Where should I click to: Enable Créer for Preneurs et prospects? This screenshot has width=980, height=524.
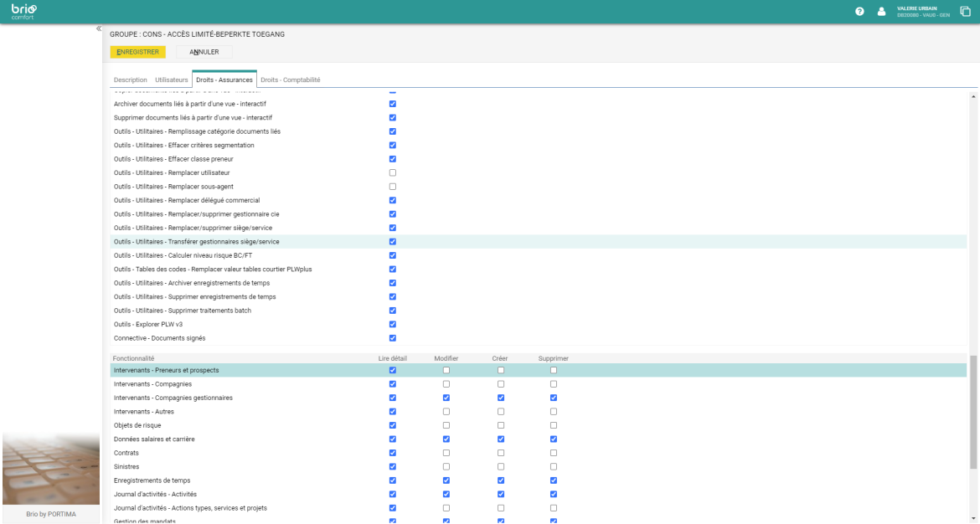pos(501,370)
